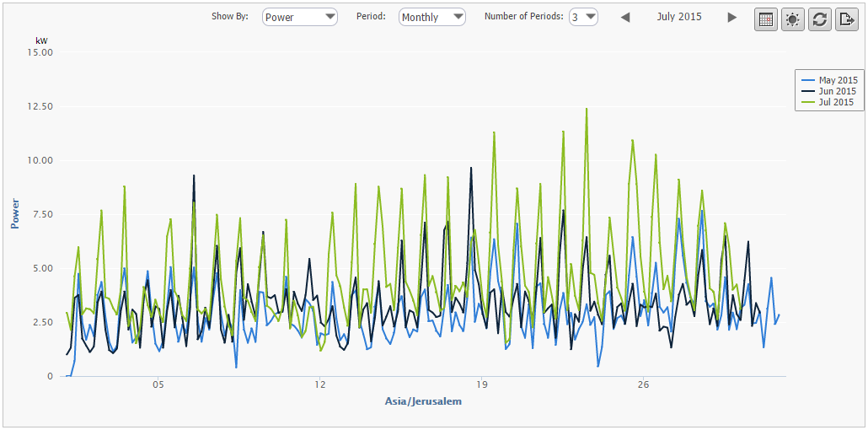Click the Asia/Jerusalem timezone axis label

coord(422,401)
